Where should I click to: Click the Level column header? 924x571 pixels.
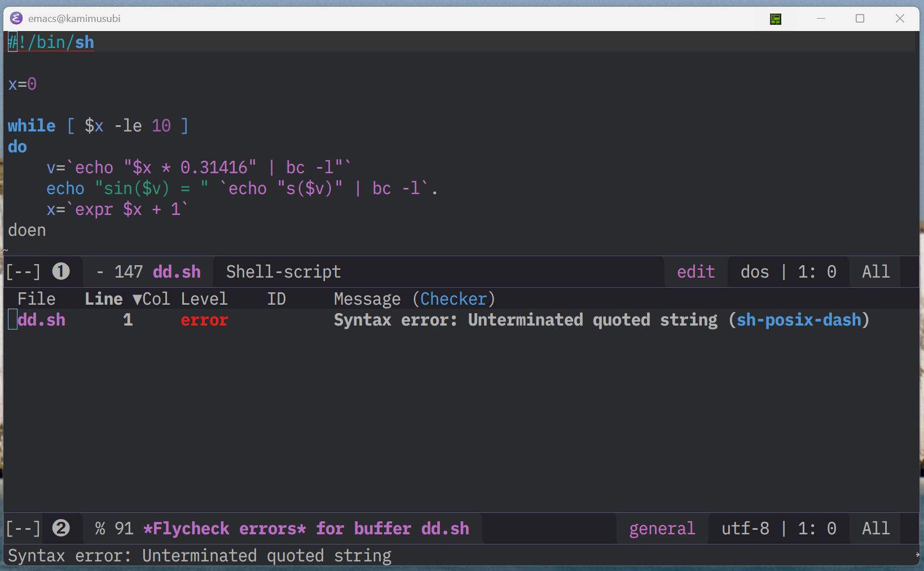(204, 299)
